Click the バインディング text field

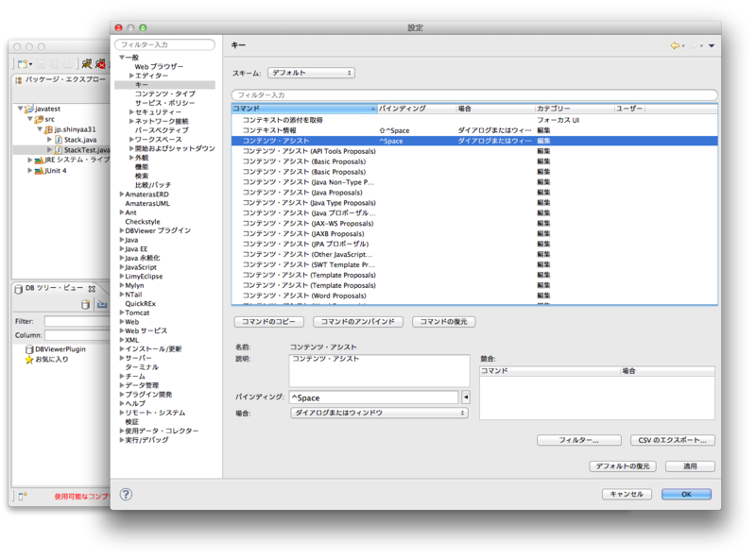pyautogui.click(x=373, y=397)
